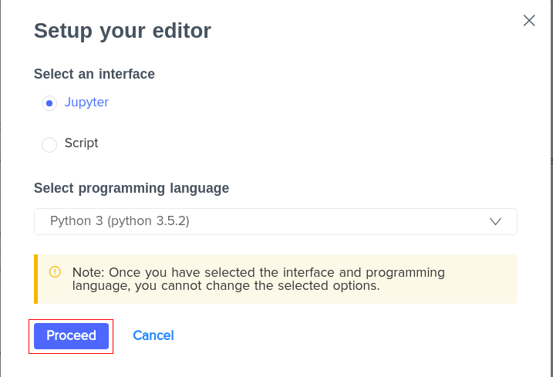Select the Script interface radio button
Viewport: 553px width, 377px height.
pos(49,145)
